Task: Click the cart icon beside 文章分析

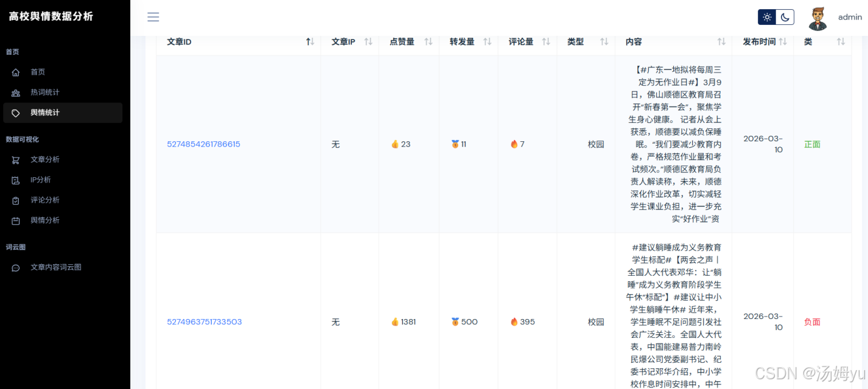Action: click(x=16, y=159)
